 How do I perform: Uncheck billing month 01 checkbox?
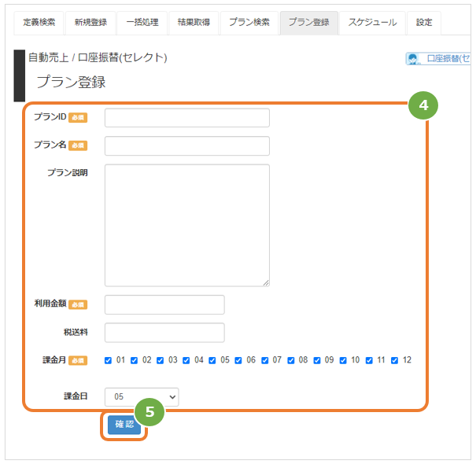tap(108, 360)
